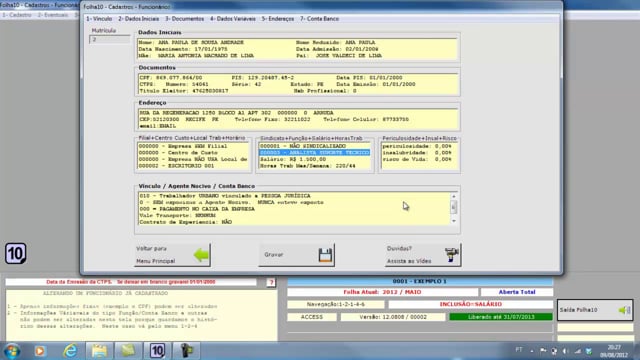
Task: Click the email line in Endereço
Action: click(x=158, y=126)
